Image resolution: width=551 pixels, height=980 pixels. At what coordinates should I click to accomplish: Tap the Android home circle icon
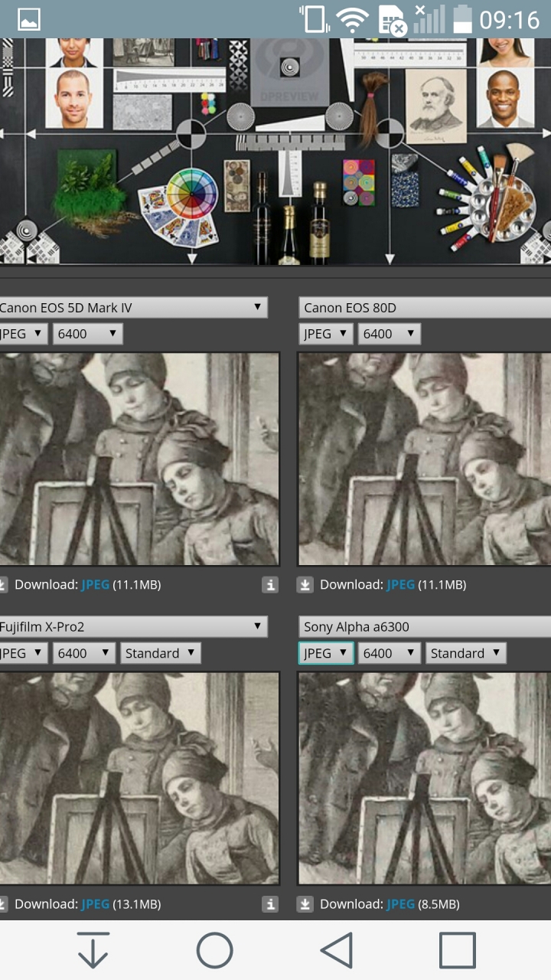click(214, 950)
